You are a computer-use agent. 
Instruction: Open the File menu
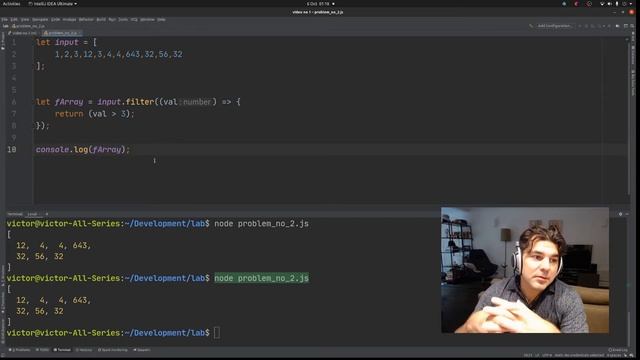tap(4, 20)
